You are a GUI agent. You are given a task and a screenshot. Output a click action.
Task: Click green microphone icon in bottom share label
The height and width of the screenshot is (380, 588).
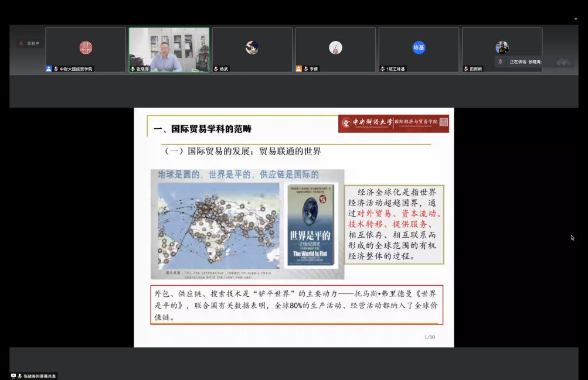(x=20, y=376)
